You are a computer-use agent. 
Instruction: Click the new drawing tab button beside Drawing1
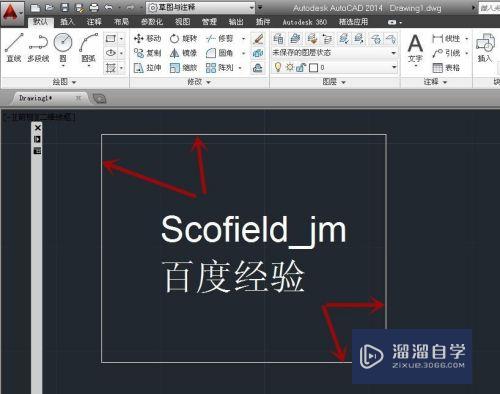pyautogui.click(x=99, y=98)
